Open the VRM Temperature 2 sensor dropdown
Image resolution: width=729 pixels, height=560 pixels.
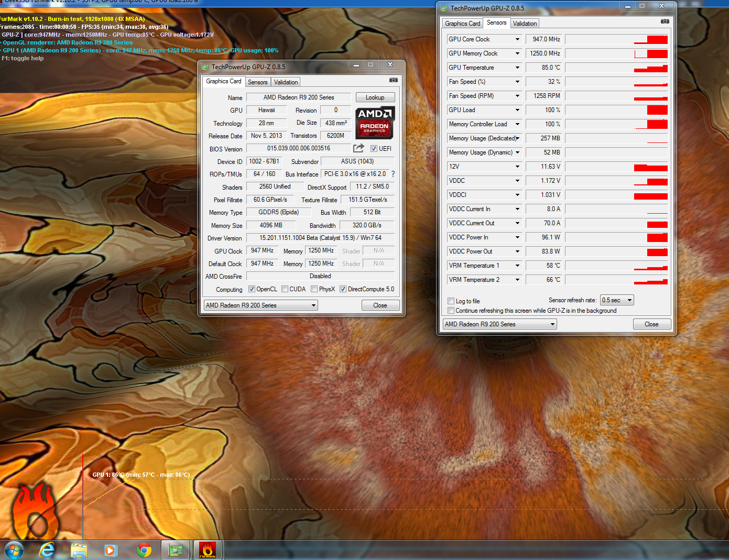[x=517, y=280]
